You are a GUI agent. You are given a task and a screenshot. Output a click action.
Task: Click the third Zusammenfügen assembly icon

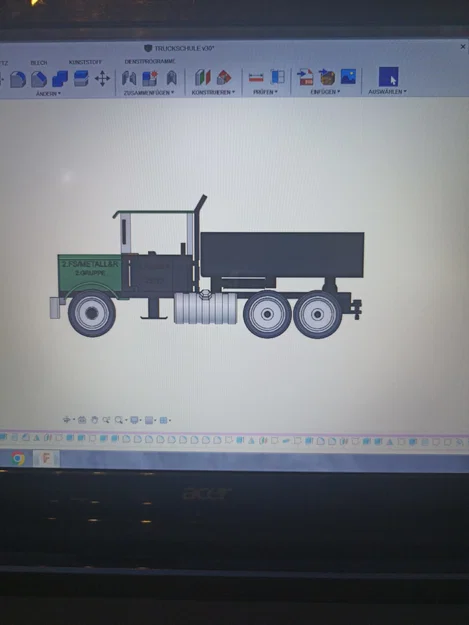coord(171,78)
